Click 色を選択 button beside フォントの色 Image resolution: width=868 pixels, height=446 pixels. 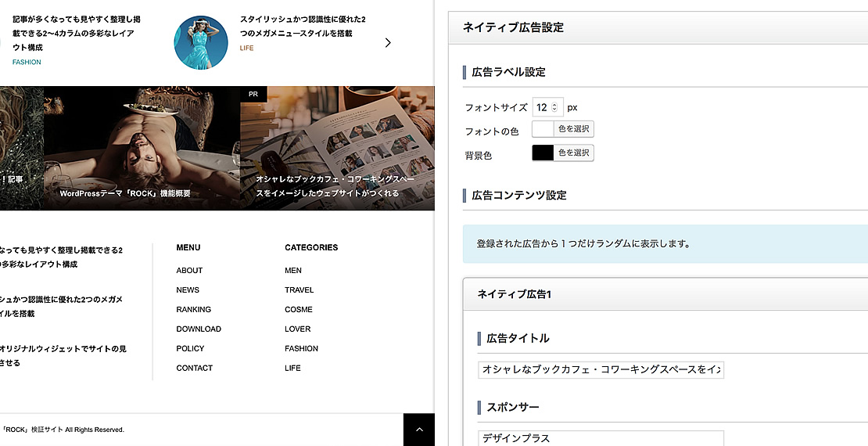[x=573, y=129]
